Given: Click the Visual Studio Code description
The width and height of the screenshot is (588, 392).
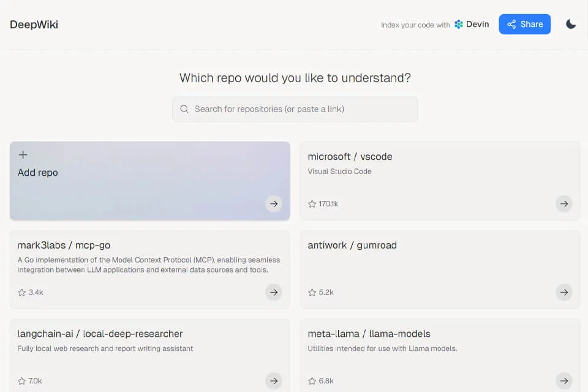Looking at the screenshot, I should (339, 171).
